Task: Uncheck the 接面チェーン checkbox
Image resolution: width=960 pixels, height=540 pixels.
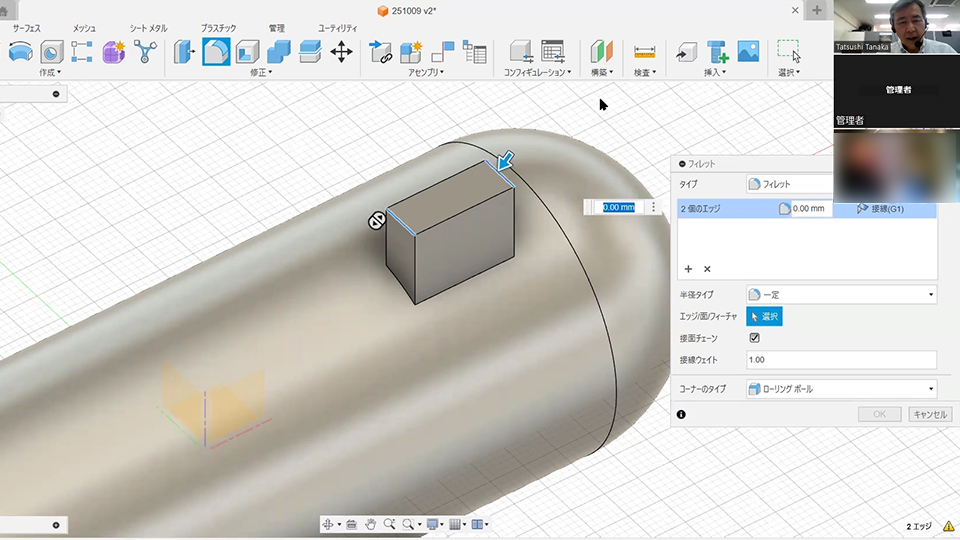Action: click(755, 338)
